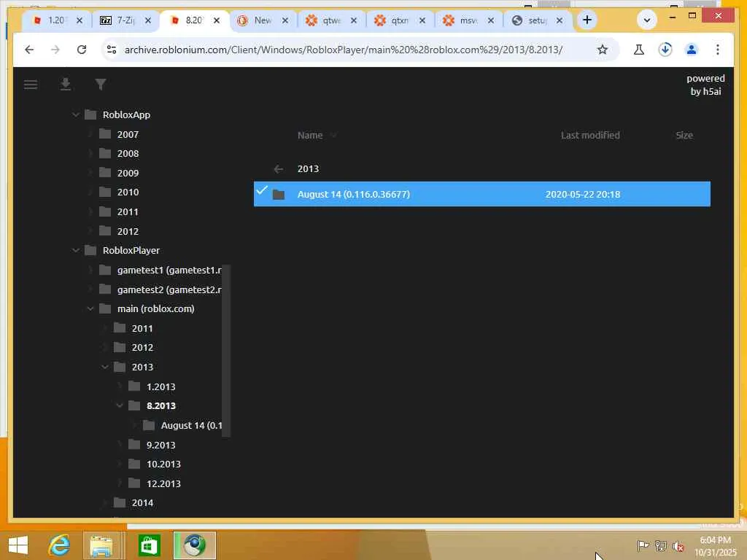Click the address bar URL field
747x560 pixels.
click(343, 50)
